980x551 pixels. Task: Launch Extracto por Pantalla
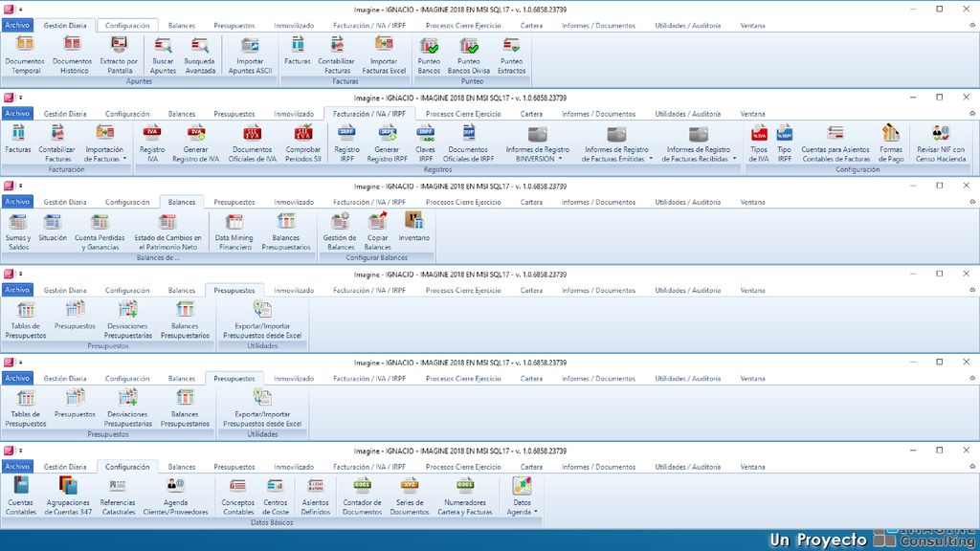[x=119, y=55]
